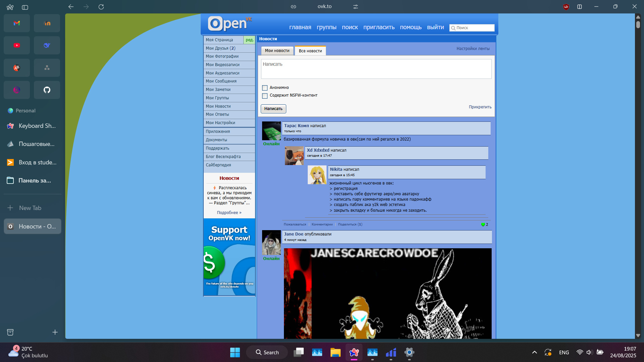Open uBlock Origin extension icon
This screenshot has height=362, width=644.
pyautogui.click(x=566, y=7)
